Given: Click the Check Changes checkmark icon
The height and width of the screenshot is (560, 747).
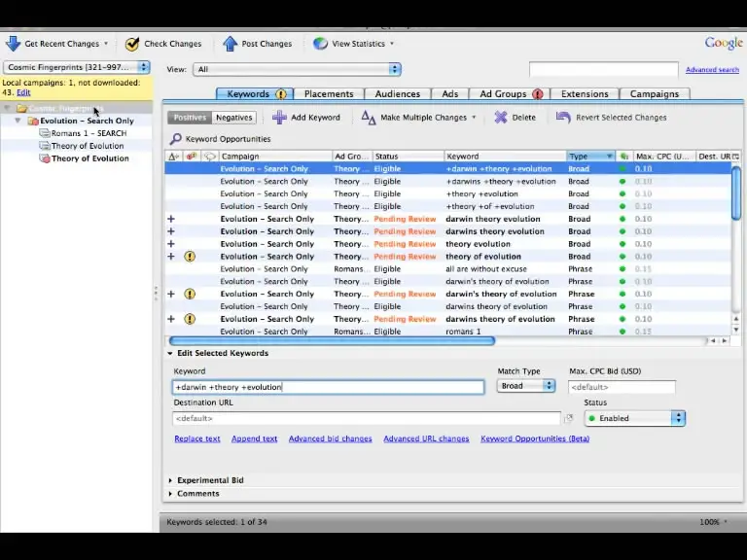Looking at the screenshot, I should pos(132,44).
